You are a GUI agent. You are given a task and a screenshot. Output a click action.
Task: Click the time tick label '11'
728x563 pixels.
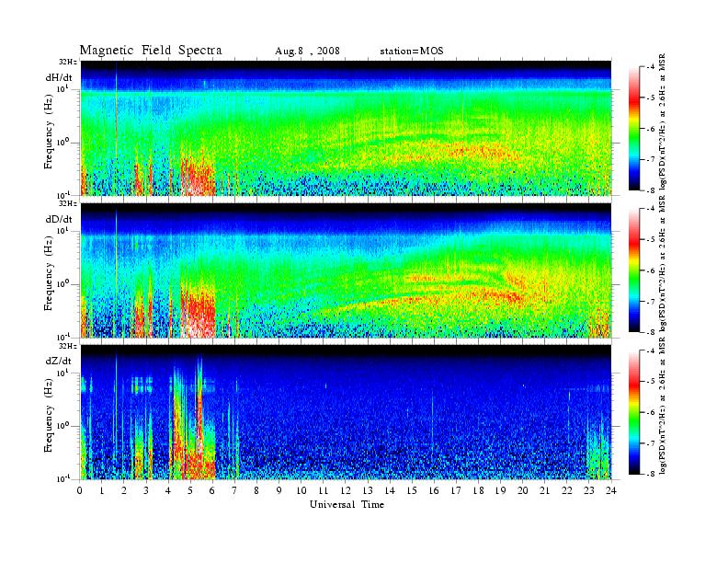click(x=324, y=490)
